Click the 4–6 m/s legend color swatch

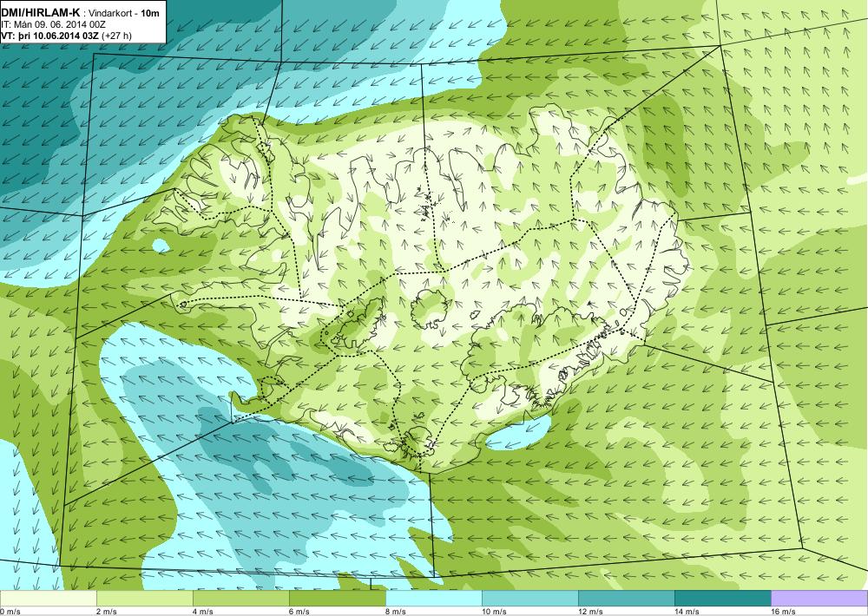(x=240, y=599)
